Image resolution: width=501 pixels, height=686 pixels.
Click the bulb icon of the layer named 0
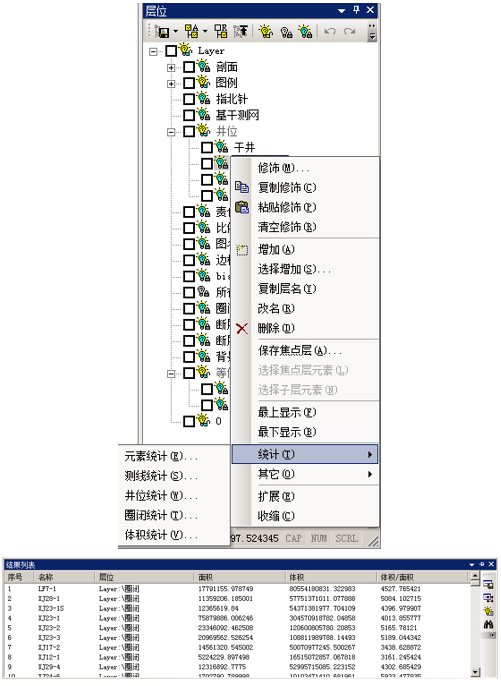[203, 421]
